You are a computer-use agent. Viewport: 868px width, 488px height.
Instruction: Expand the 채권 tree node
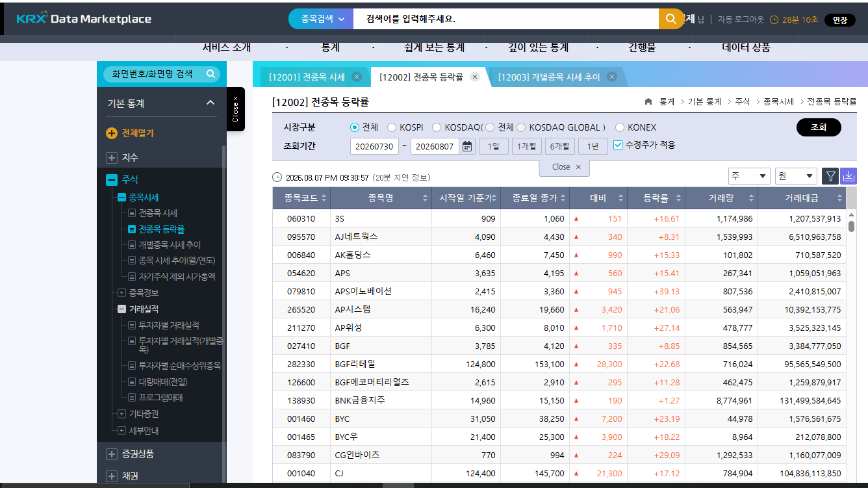point(112,476)
